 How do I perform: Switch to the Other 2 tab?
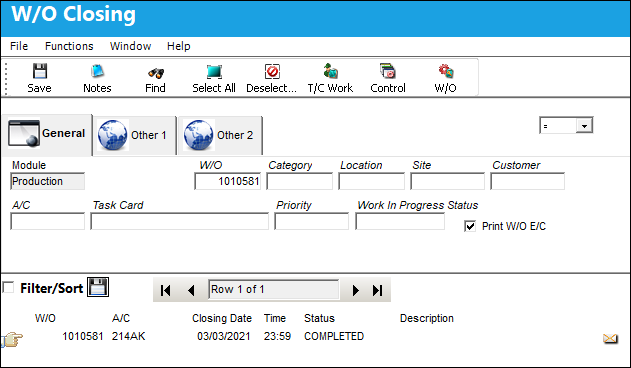pos(221,135)
